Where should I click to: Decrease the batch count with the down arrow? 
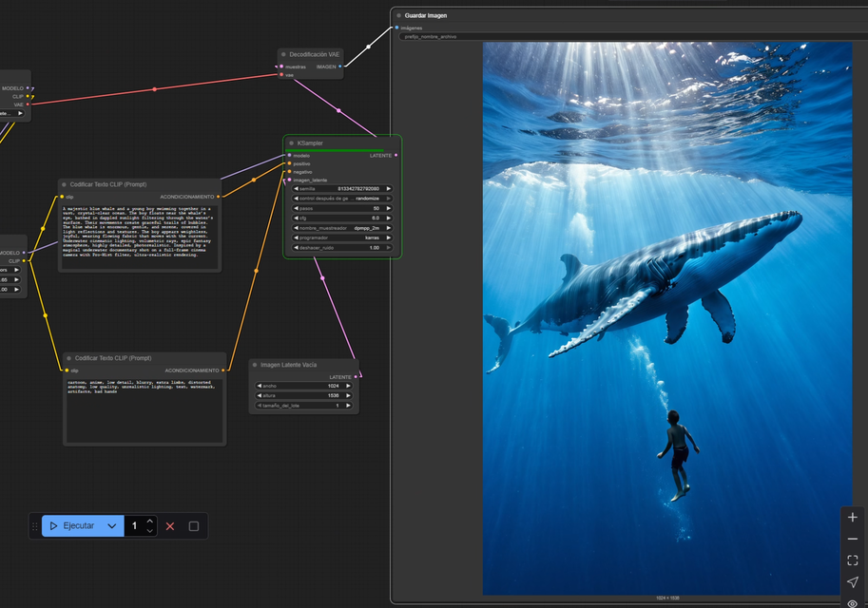coord(150,531)
